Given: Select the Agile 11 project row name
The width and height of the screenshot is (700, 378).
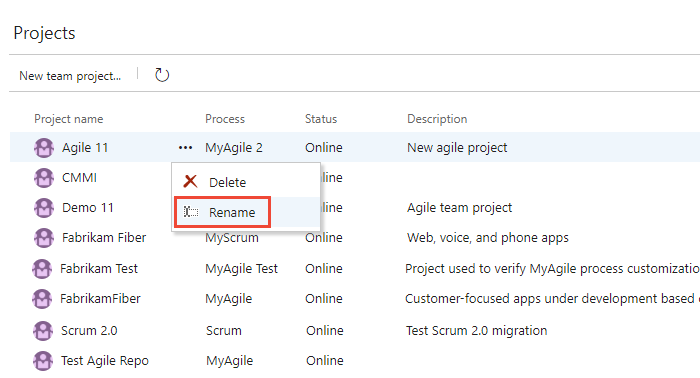Looking at the screenshot, I should [85, 148].
